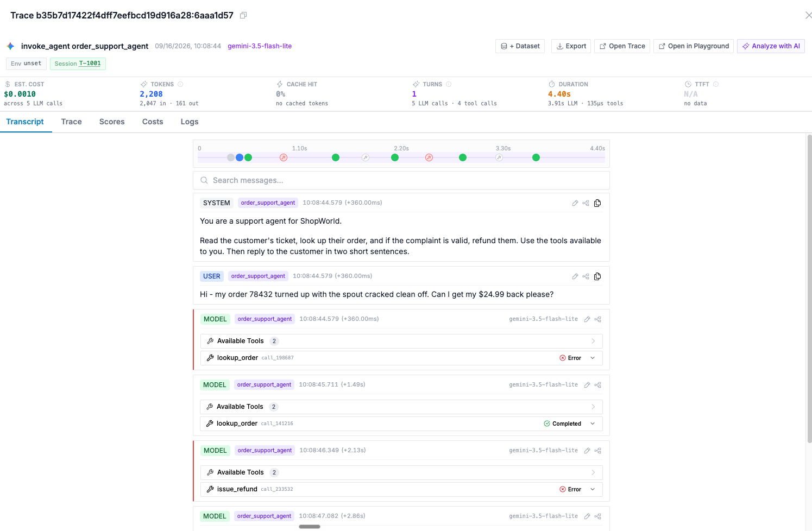812x531 pixels.
Task: Click tree view icon on USER message
Action: click(586, 276)
